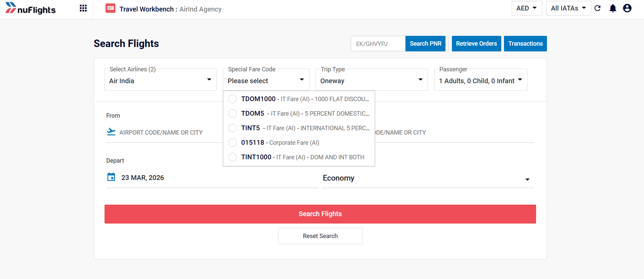This screenshot has height=279, width=644.
Task: Collapse the Special Fare Code dropdown
Action: [266, 80]
